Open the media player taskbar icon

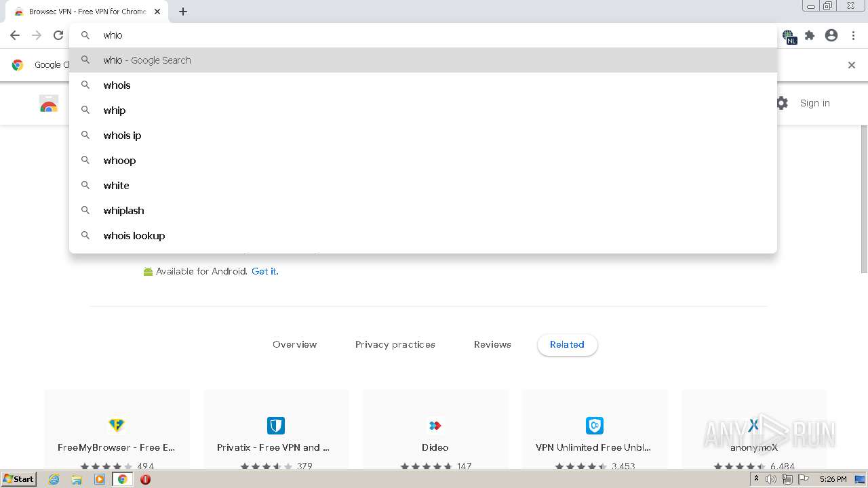click(x=100, y=479)
